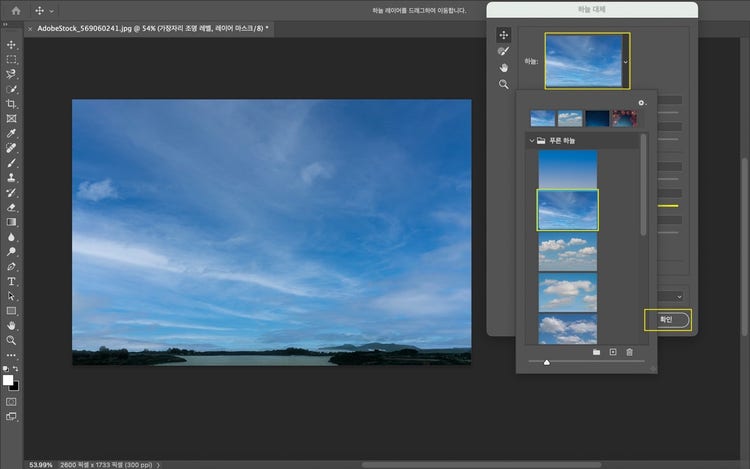Pick the Sky Brush tool in dialog
This screenshot has height=469, width=750.
click(504, 51)
